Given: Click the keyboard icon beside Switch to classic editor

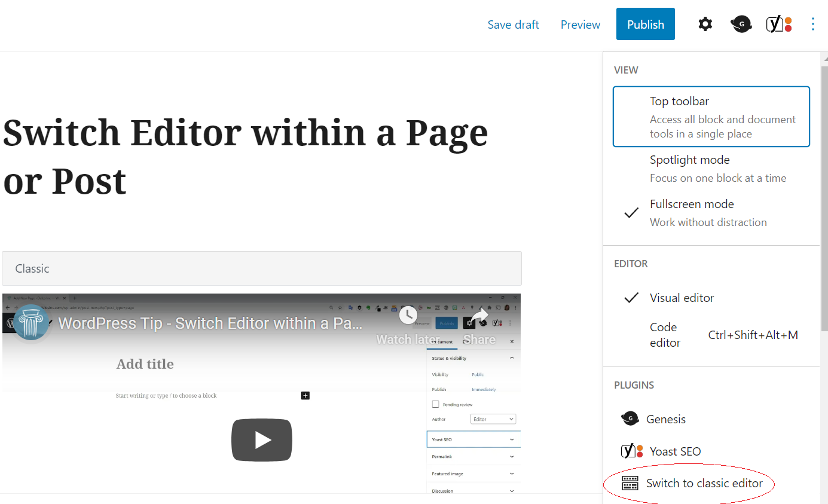Looking at the screenshot, I should pyautogui.click(x=630, y=482).
